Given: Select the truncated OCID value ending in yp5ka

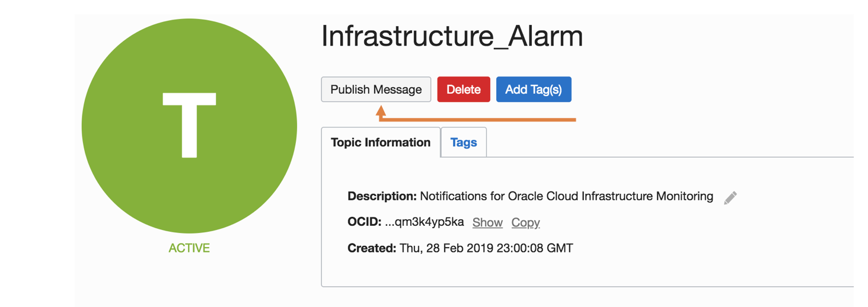Looking at the screenshot, I should [425, 222].
